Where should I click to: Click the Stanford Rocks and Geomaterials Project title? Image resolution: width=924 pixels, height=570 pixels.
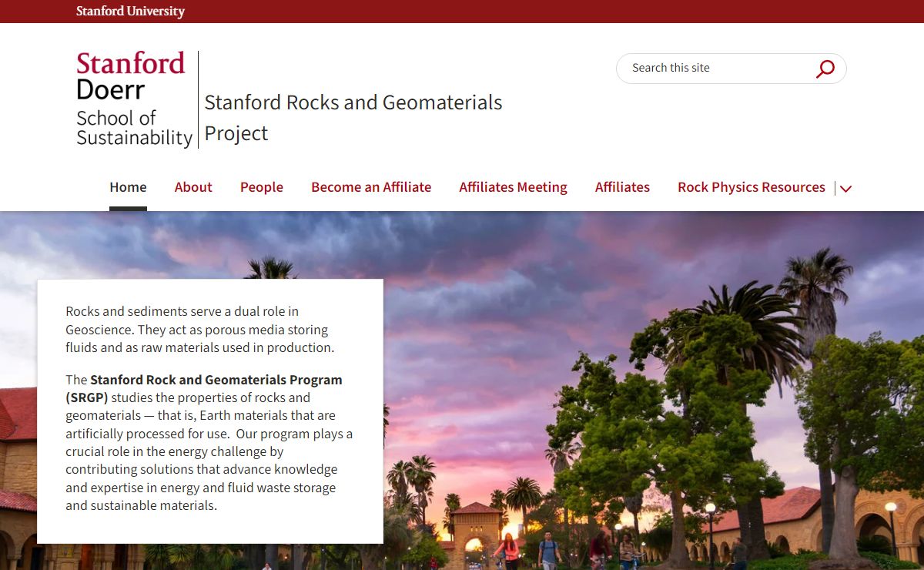[353, 118]
